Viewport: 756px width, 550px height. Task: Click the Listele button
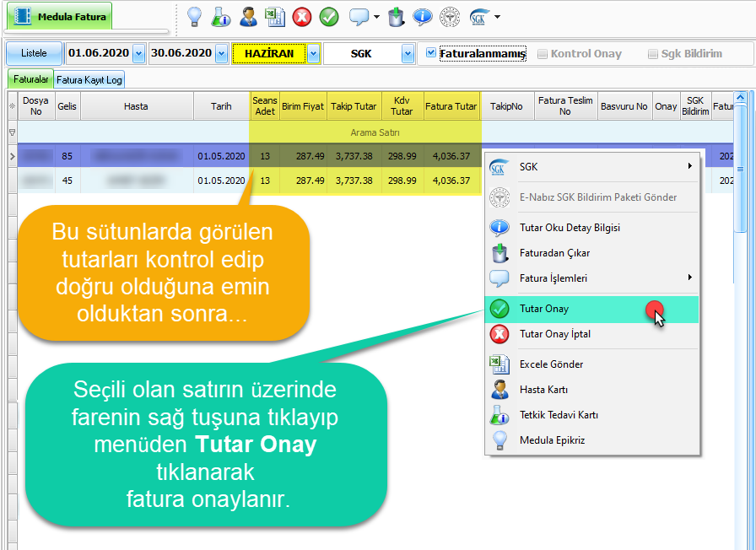point(34,53)
